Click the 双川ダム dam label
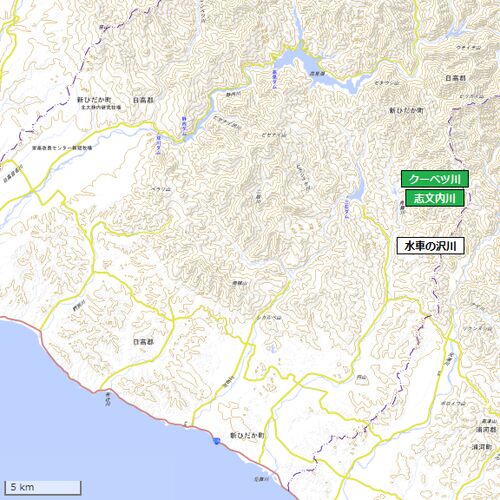Viewport: 500px width, 500px height. [x=158, y=145]
